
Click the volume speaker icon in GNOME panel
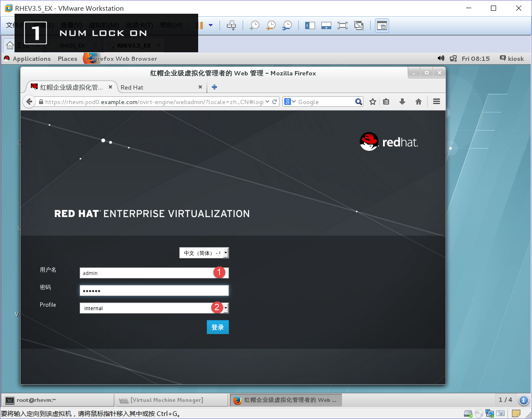(441, 58)
